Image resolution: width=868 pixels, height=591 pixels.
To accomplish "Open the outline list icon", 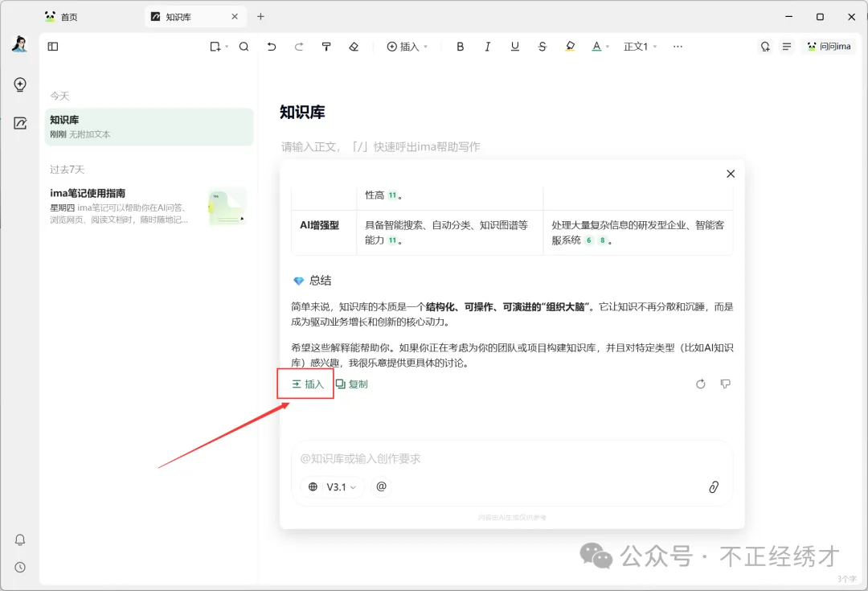I will pyautogui.click(x=787, y=47).
